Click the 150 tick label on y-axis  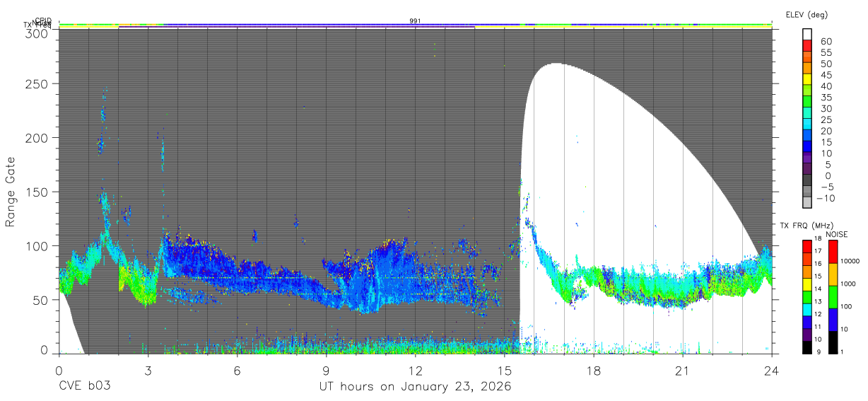37,192
